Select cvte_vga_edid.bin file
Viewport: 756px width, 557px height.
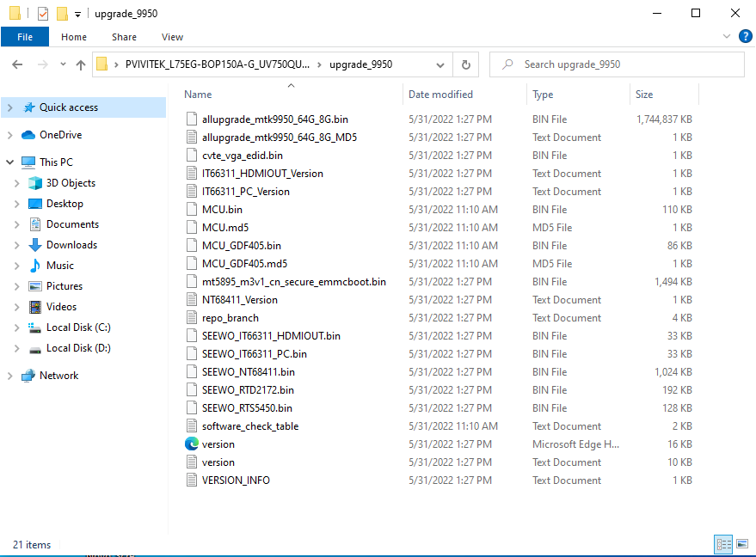click(x=242, y=155)
